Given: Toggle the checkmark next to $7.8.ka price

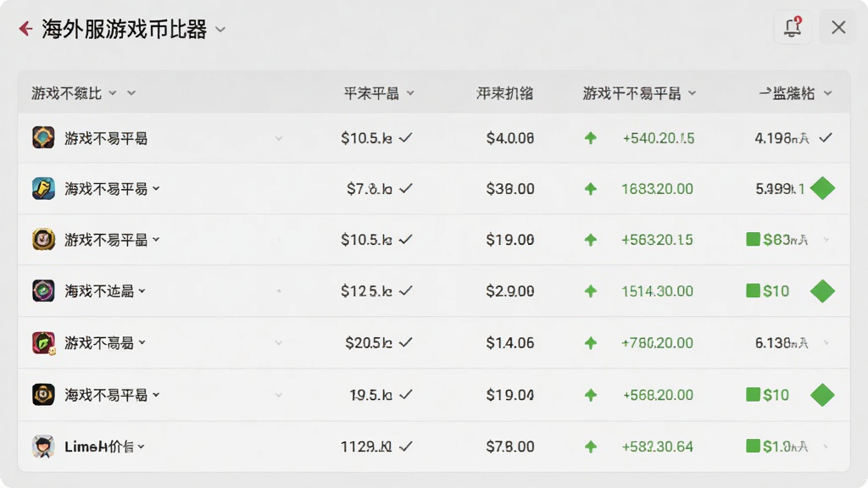Looking at the screenshot, I should click(x=406, y=189).
